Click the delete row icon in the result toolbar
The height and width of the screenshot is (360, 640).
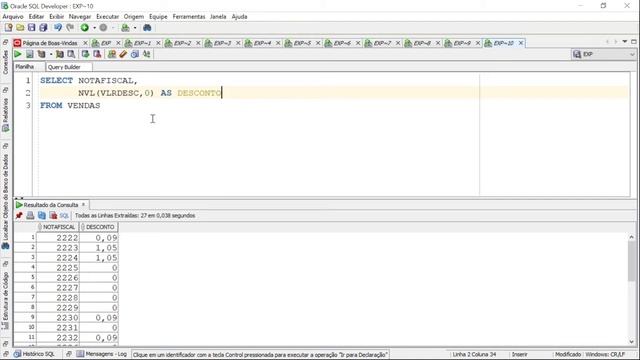point(53,216)
